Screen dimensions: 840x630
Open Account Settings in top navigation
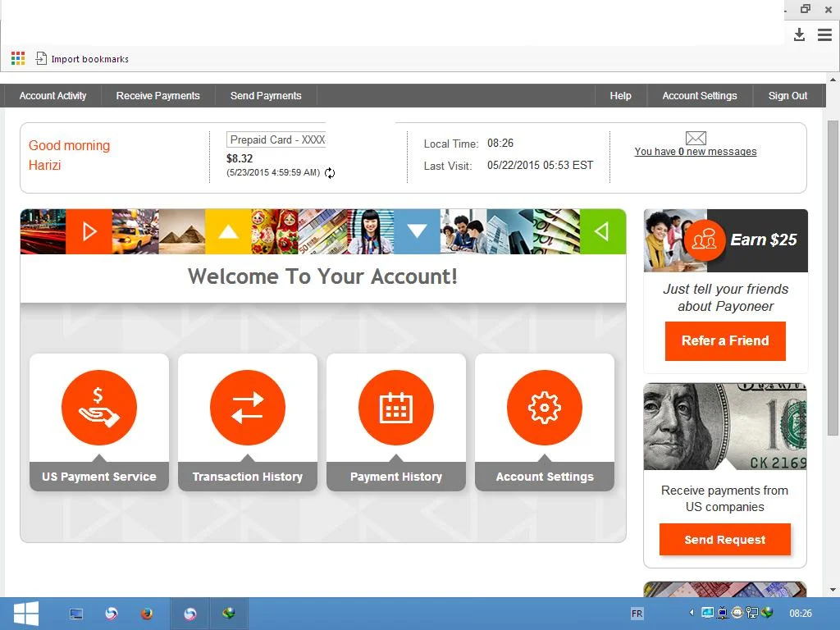click(x=699, y=95)
